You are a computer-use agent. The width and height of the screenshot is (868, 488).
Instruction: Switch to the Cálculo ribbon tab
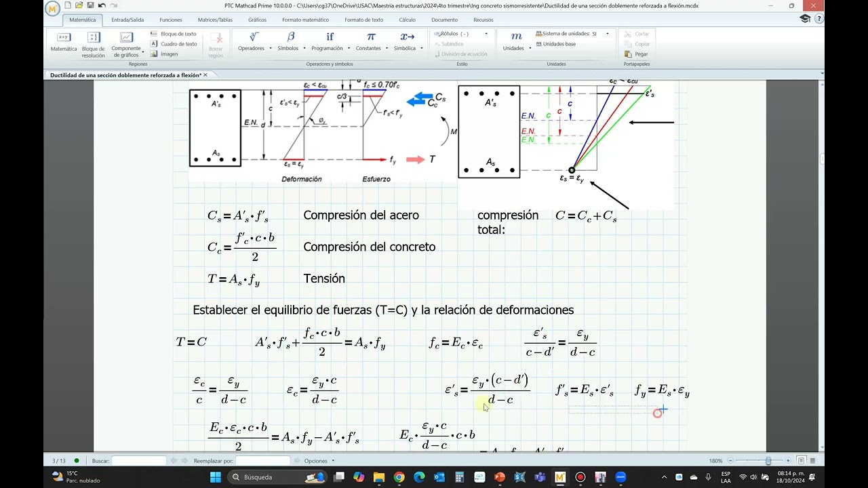pos(407,20)
